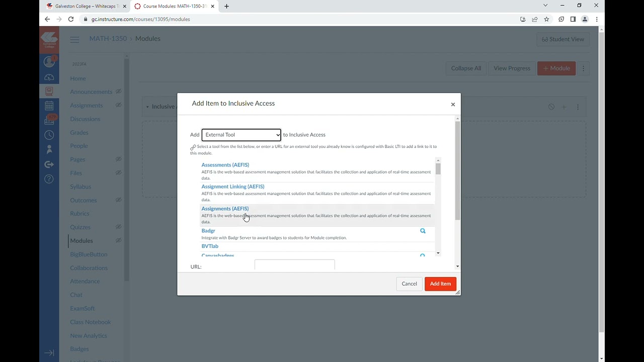Open Home in course navigation

click(78, 78)
